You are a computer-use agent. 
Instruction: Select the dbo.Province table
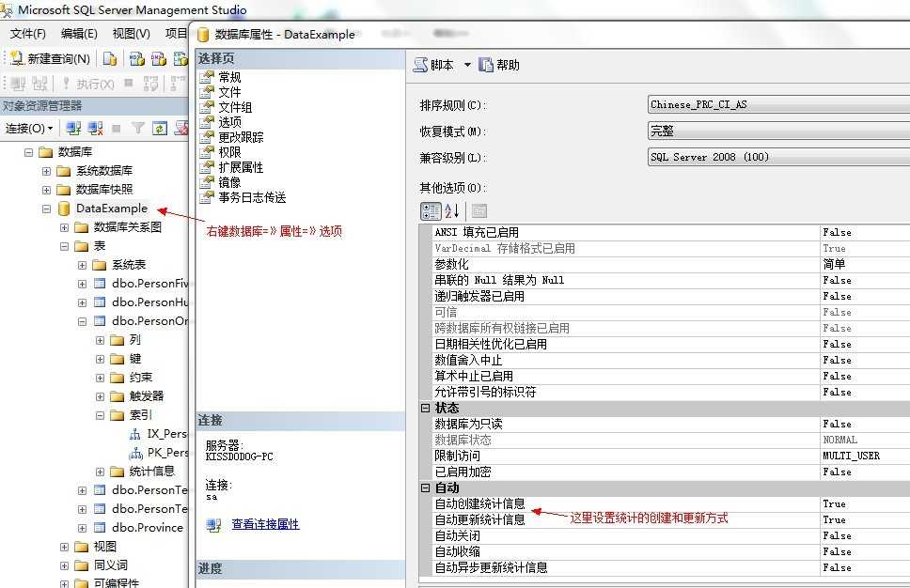pos(148,528)
